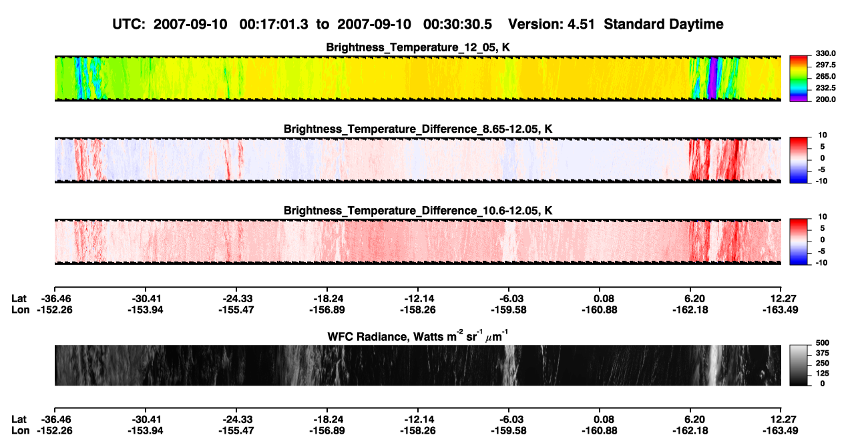Click the "125" radiance color bar label
Viewport: 868px width, 445px height.
click(822, 373)
